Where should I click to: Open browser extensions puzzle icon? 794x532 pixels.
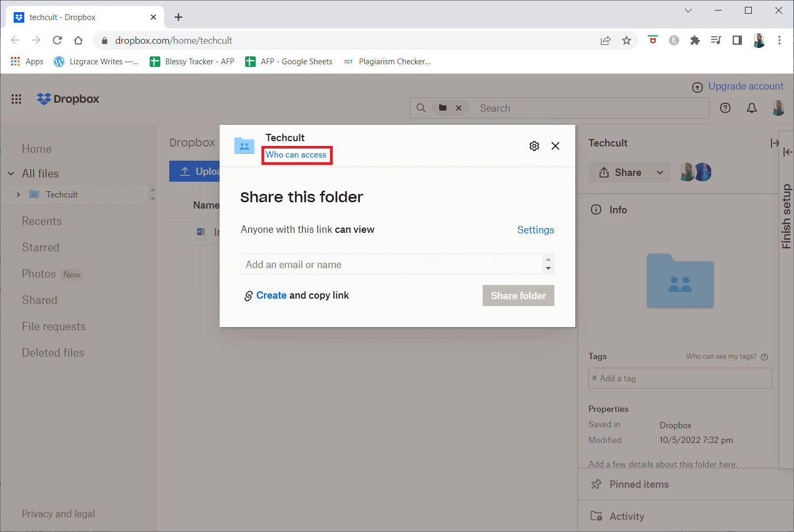click(x=695, y=41)
